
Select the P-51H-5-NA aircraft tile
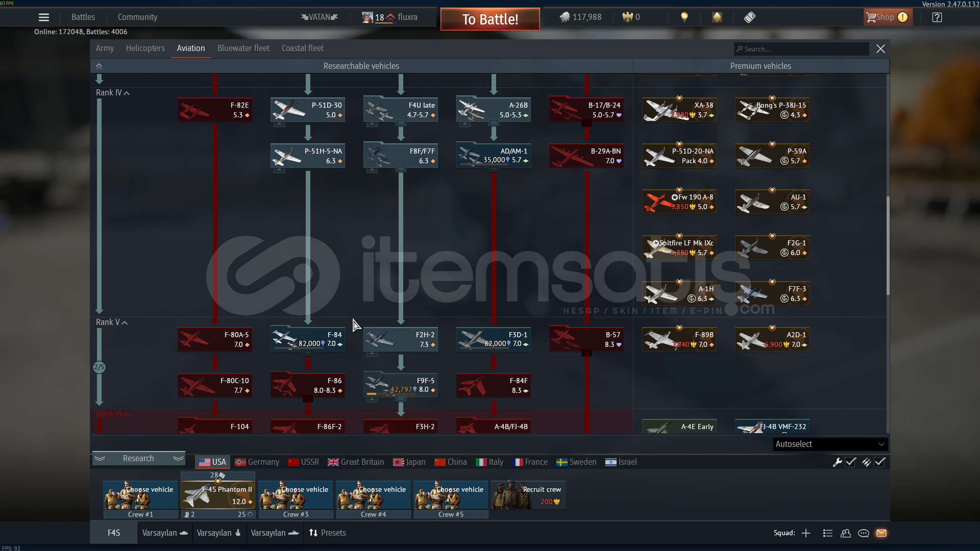coord(308,156)
